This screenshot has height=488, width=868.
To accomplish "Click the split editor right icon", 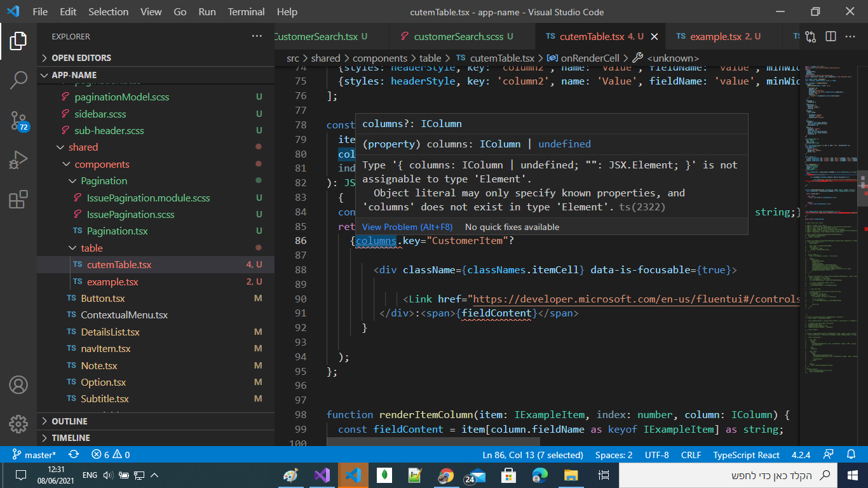I will (831, 36).
